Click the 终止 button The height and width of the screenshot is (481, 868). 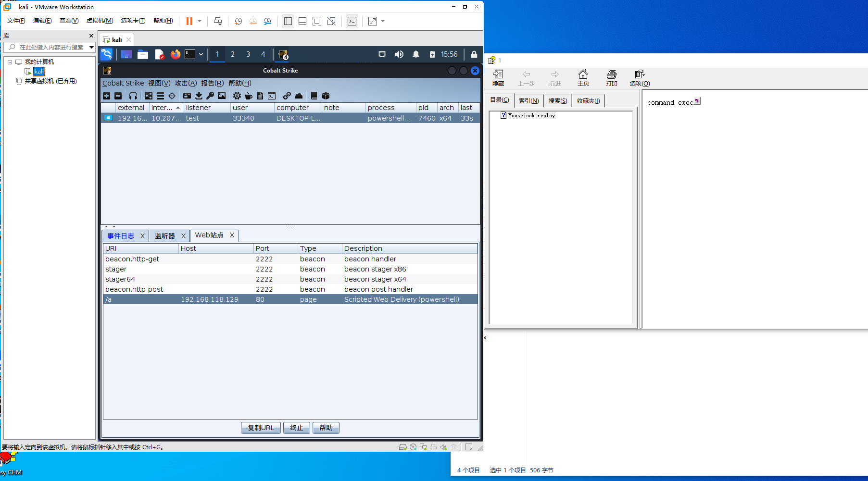[297, 428]
